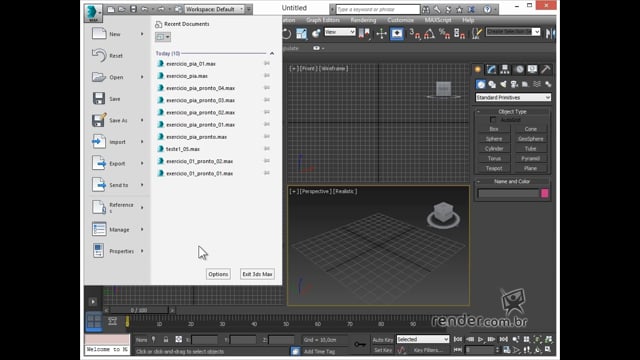The height and width of the screenshot is (360, 640).
Task: Expand the Export submenu arrow
Action: (142, 163)
